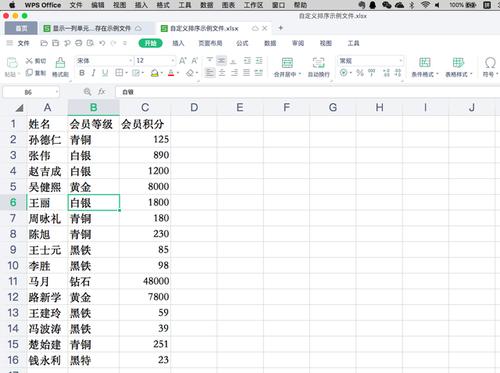The image size is (500, 373).
Task: Select the Format Painter brush
Action: pos(60,63)
